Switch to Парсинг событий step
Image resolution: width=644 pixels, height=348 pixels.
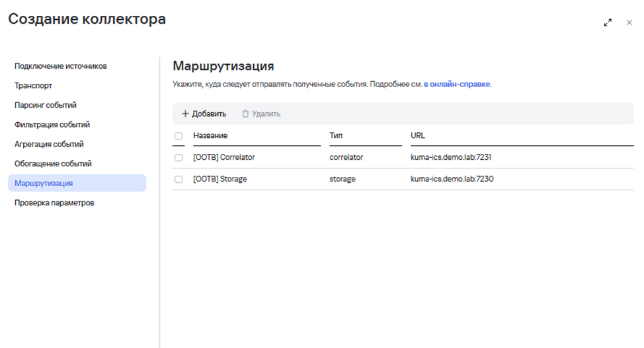point(46,105)
